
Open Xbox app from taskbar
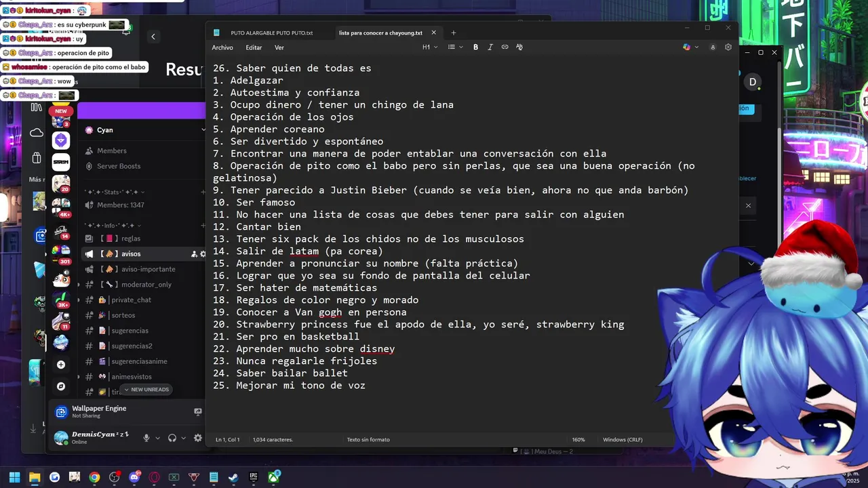[x=273, y=477]
